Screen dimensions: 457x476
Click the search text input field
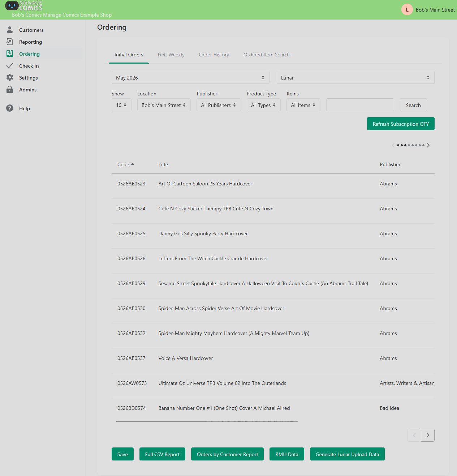pyautogui.click(x=360, y=105)
